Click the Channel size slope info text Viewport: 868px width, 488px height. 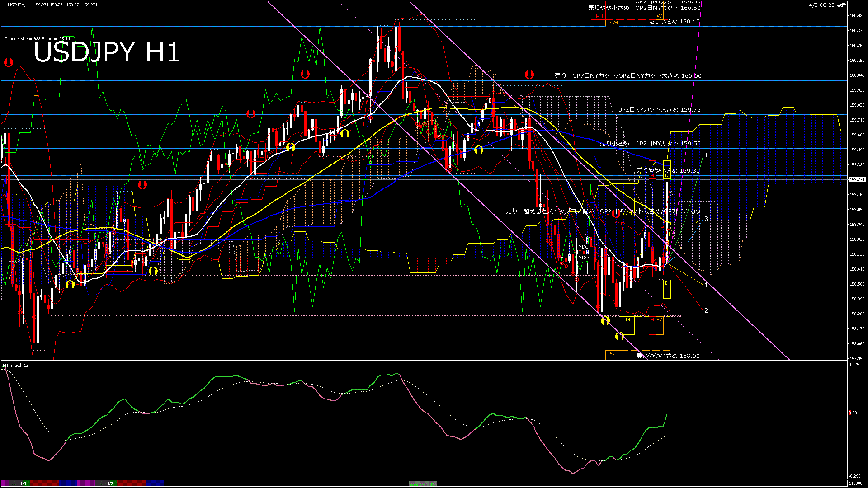(x=37, y=39)
